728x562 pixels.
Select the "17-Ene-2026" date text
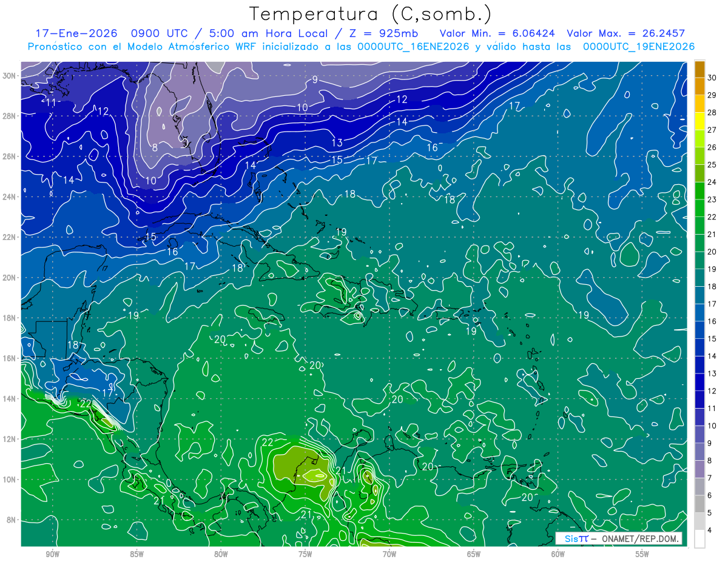pyautogui.click(x=76, y=33)
